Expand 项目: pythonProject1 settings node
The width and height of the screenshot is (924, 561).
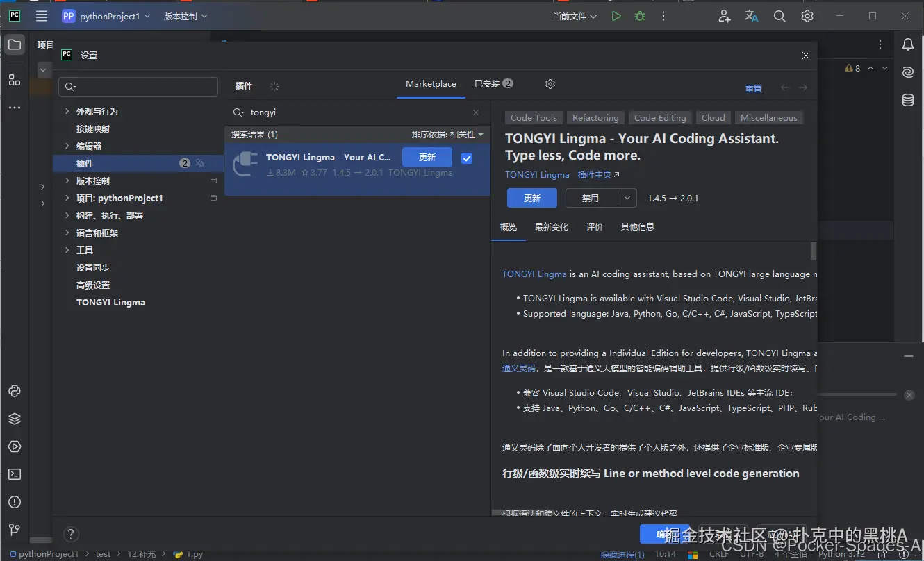(x=67, y=198)
